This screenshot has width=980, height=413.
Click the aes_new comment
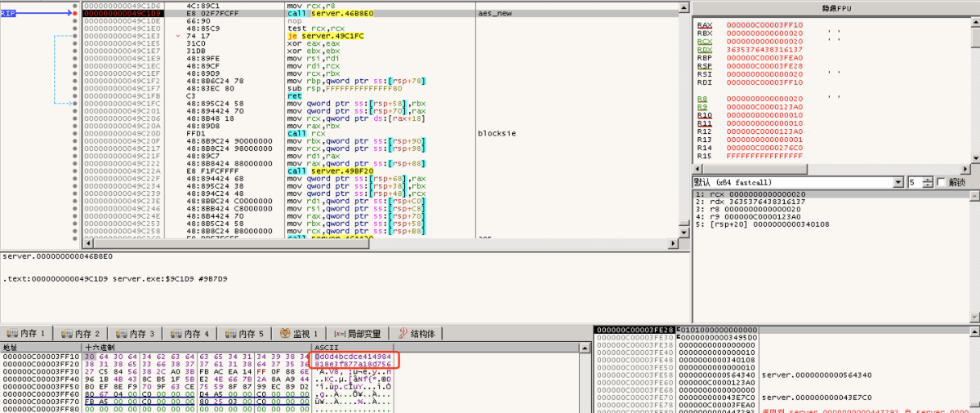point(496,14)
